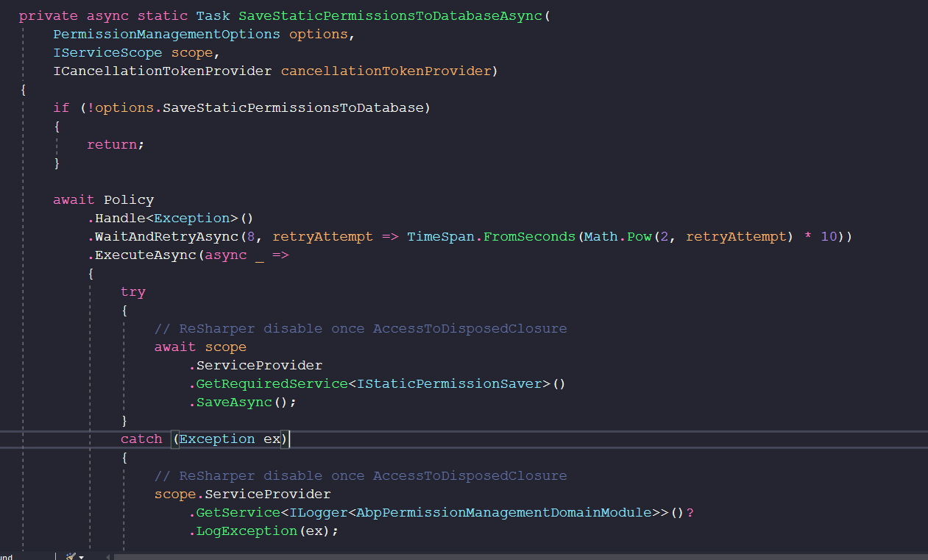Click the IStaticPermissionSaver interface name
The height and width of the screenshot is (560, 928).
[x=449, y=383]
